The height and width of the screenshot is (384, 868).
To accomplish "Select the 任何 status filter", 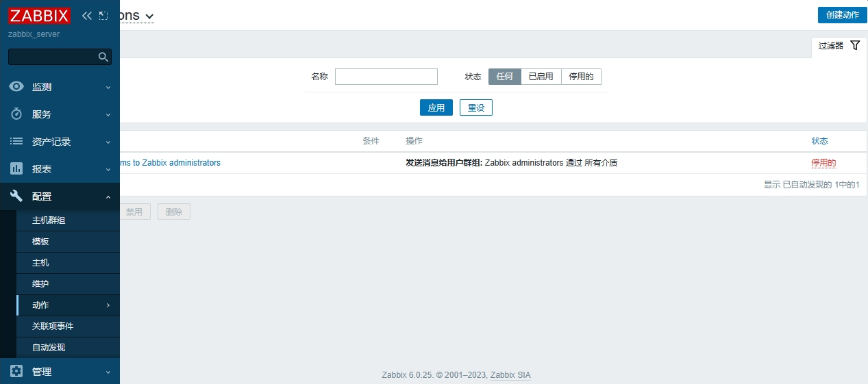I will pos(504,77).
